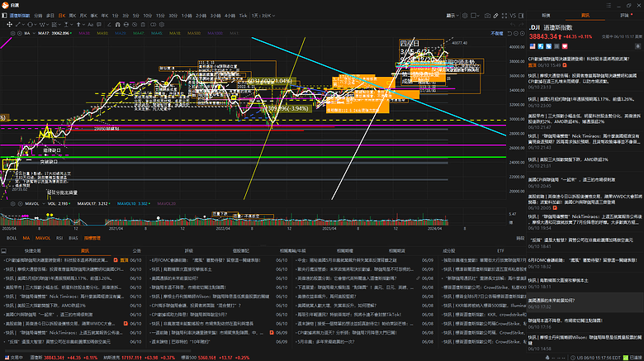
Task: Select the Tick timeframe
Action: [x=243, y=16]
